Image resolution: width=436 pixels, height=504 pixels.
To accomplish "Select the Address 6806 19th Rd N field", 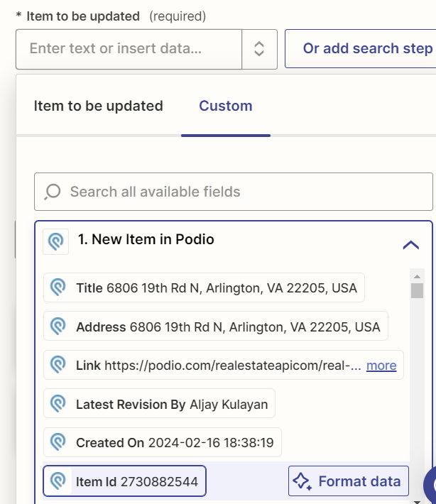I will pyautogui.click(x=216, y=326).
